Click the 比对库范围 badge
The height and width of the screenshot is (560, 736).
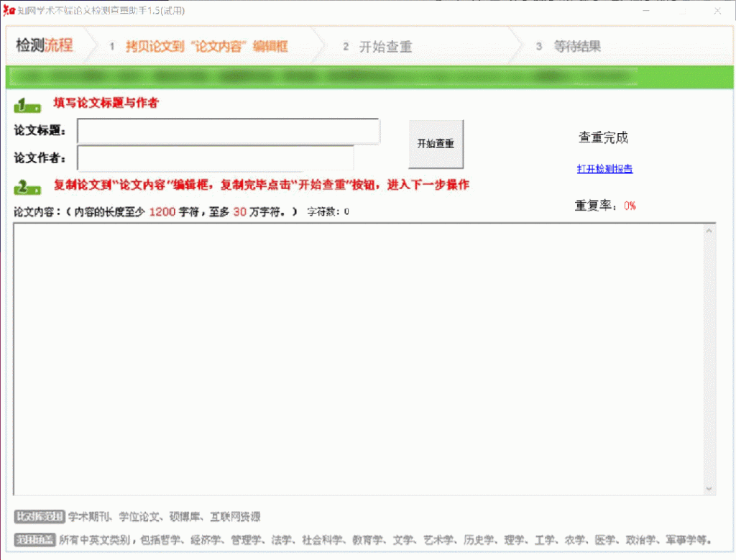click(39, 516)
